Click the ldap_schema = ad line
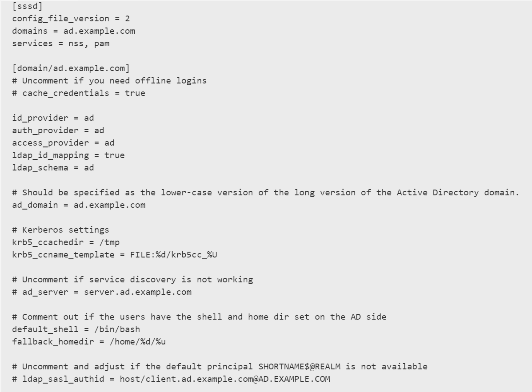Image resolution: width=532 pixels, height=392 pixels. 53,168
